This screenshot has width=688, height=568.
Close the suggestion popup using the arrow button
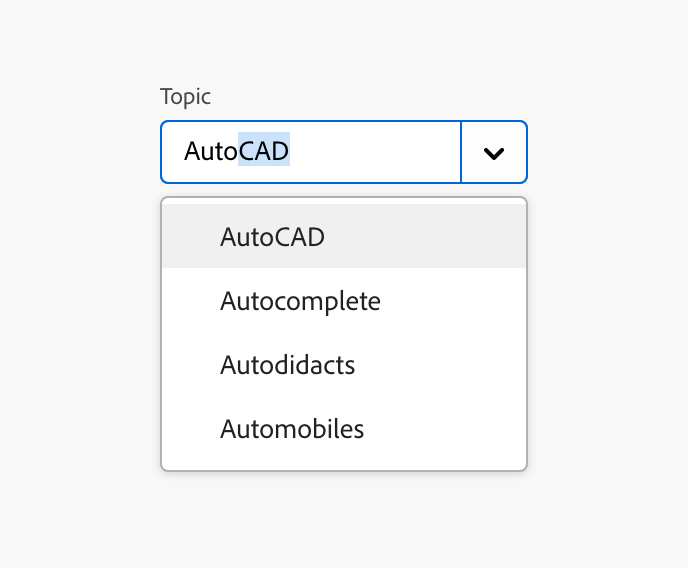click(494, 153)
